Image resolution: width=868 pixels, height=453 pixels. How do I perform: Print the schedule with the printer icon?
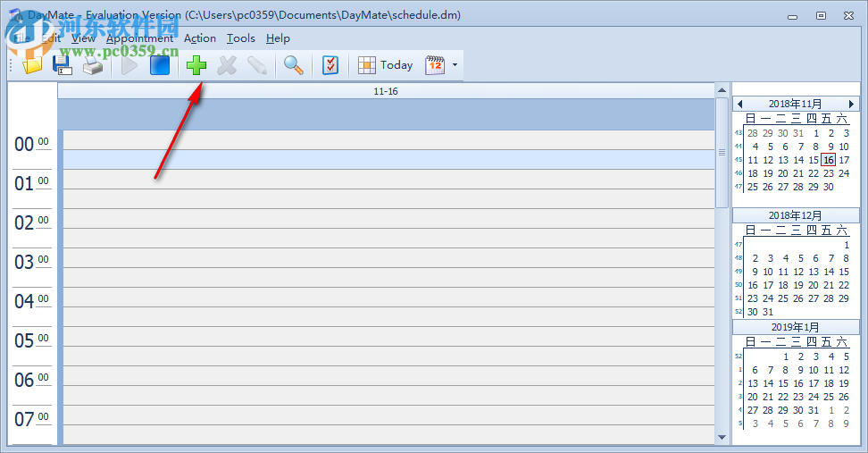[x=93, y=66]
